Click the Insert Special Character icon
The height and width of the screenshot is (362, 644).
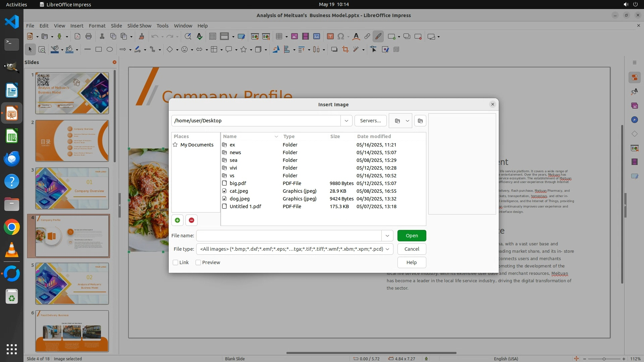coord(341,37)
